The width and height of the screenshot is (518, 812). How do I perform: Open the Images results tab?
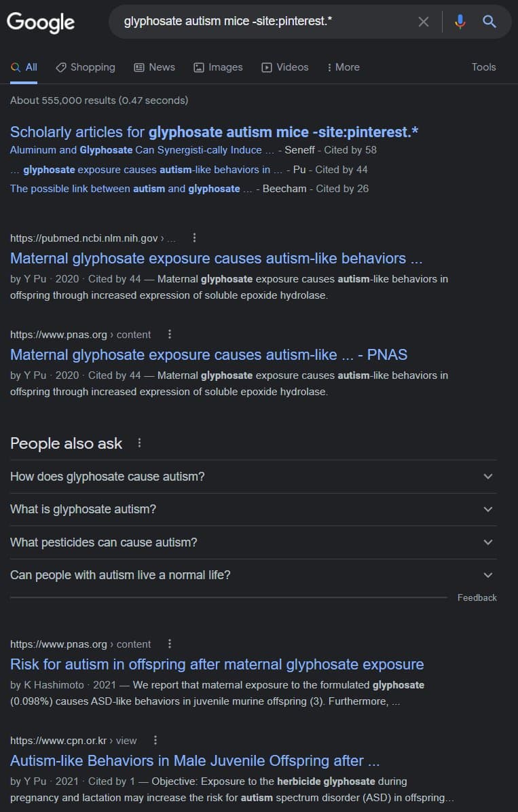click(x=218, y=67)
